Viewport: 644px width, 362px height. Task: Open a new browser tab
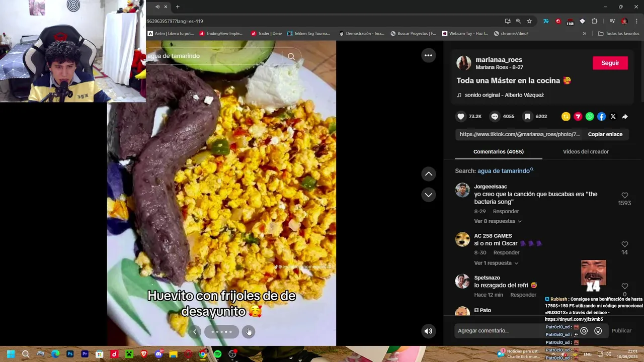178,7
